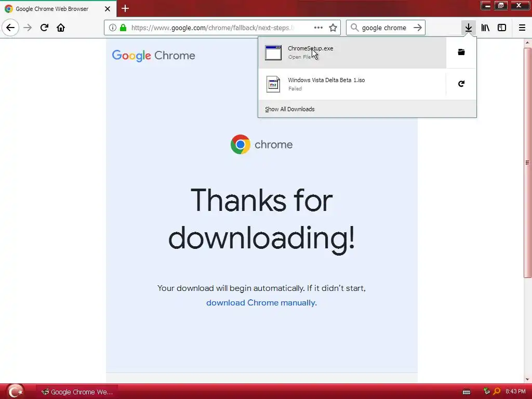This screenshot has height=399, width=532.
Task: Open the Library toolbar icon
Action: tap(485, 28)
